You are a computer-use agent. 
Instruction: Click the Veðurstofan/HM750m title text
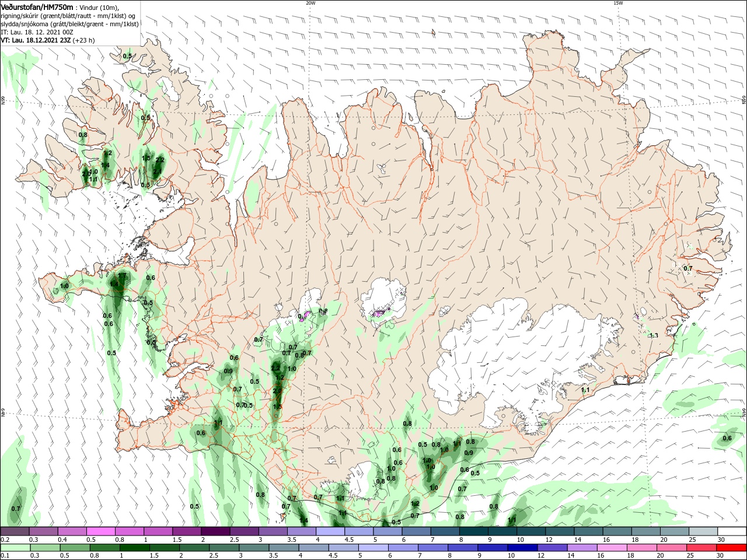pyautogui.click(x=37, y=7)
